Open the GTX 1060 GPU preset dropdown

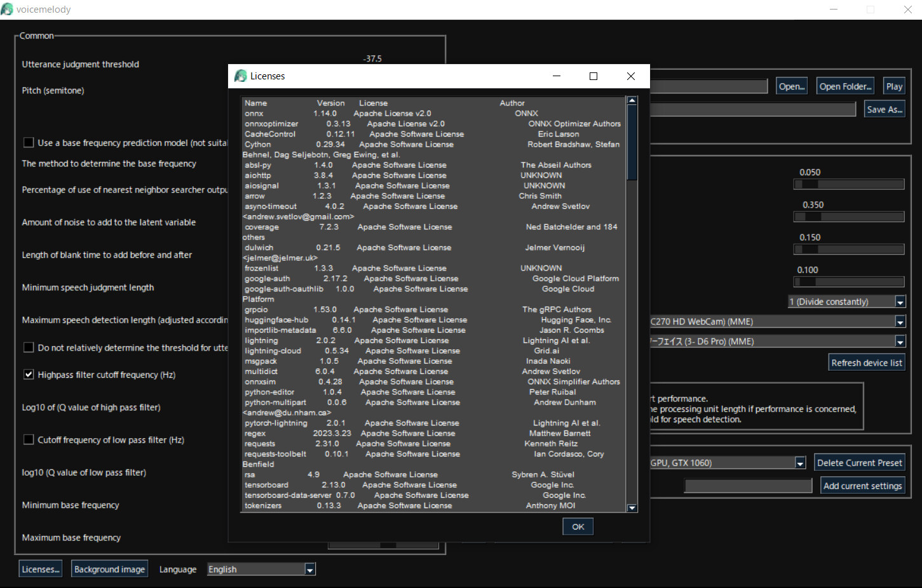click(x=799, y=462)
